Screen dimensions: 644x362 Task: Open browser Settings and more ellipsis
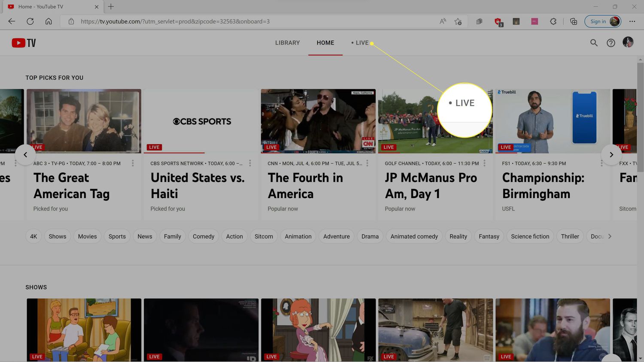coord(632,21)
